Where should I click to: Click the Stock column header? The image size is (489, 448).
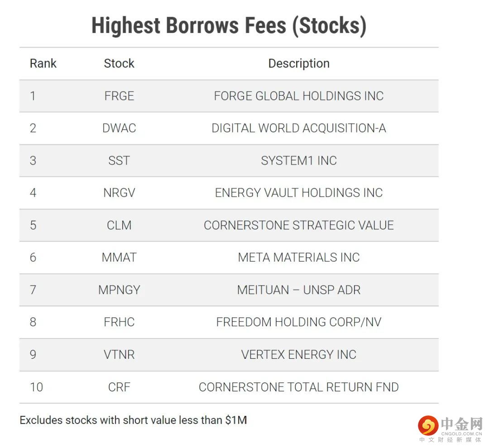coord(119,63)
